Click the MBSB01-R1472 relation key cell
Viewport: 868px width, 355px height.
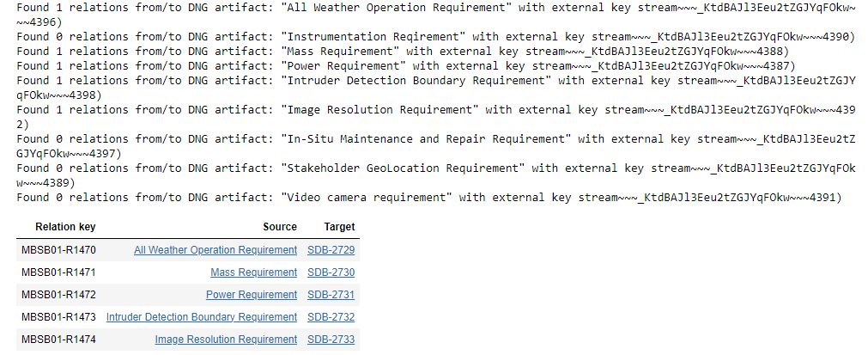coord(58,295)
